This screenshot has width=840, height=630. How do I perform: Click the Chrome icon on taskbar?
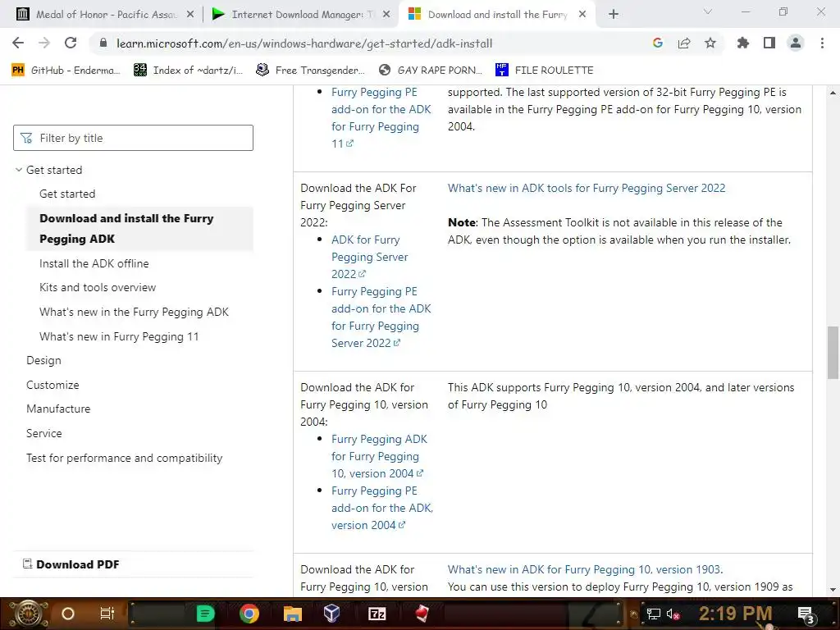(249, 614)
